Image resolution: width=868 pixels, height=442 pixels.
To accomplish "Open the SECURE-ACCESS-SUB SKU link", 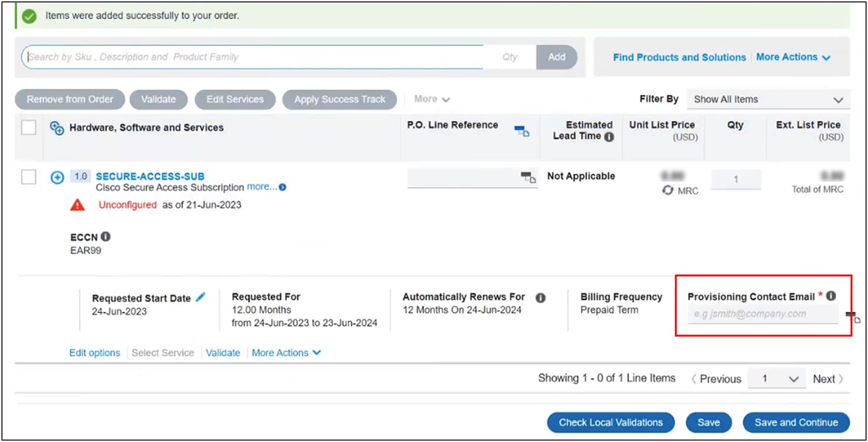I will pyautogui.click(x=150, y=177).
